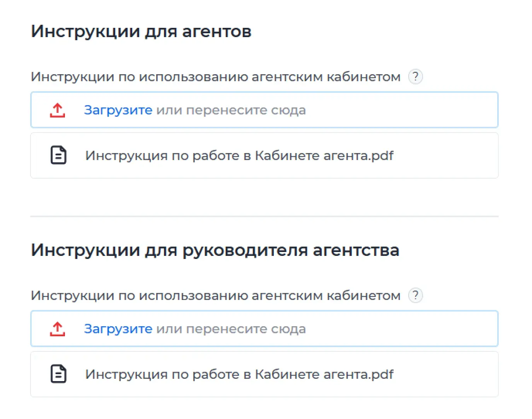This screenshot has width=532, height=419.
Task: Click empty space right of the agents PDF name
Action: pyautogui.click(x=445, y=155)
